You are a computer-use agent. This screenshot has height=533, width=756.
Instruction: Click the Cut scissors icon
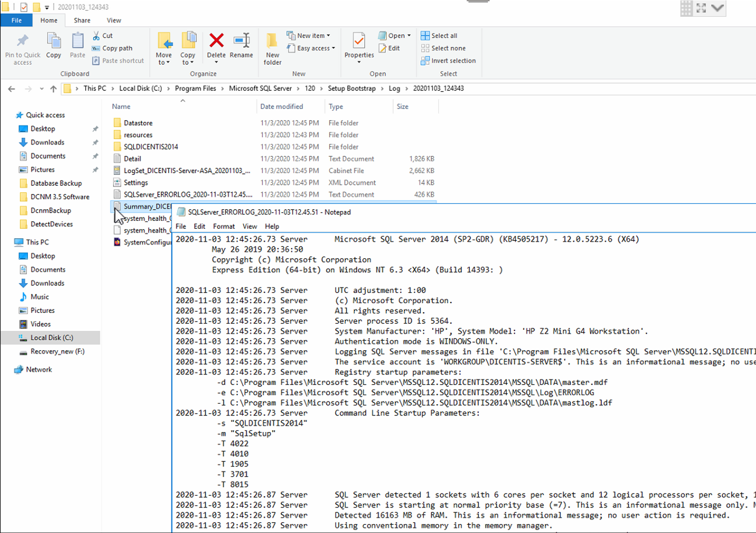click(x=96, y=36)
